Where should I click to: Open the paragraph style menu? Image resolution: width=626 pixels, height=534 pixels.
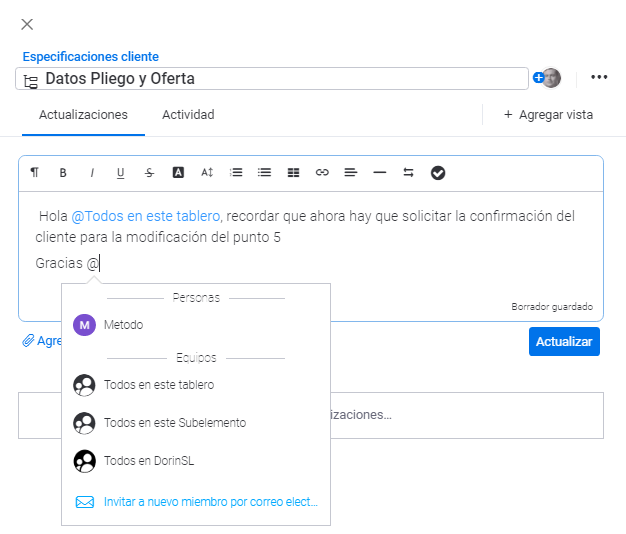click(35, 173)
